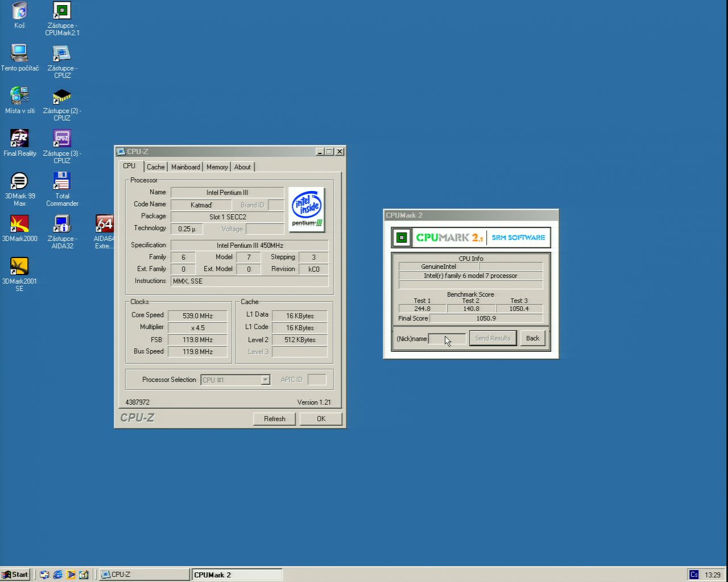
Task: Click the Core Speed 539.0 MHz value
Action: tap(197, 316)
